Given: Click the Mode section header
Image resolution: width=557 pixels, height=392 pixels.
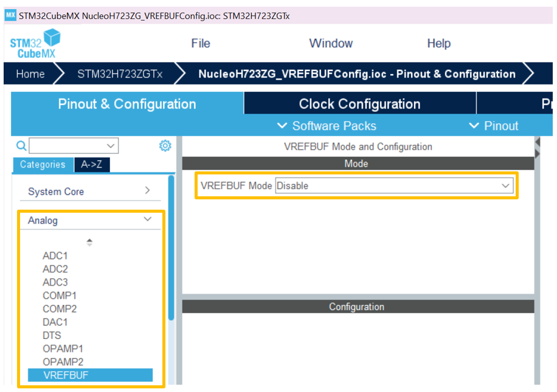Looking at the screenshot, I should click(358, 163).
